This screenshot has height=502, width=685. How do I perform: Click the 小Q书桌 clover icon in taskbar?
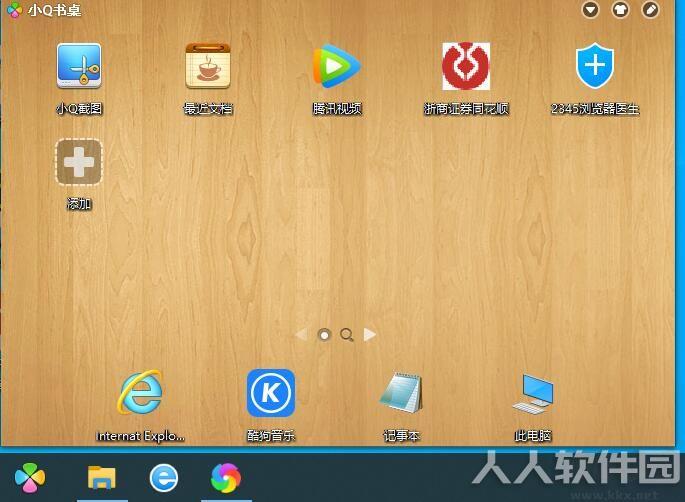[x=30, y=478]
